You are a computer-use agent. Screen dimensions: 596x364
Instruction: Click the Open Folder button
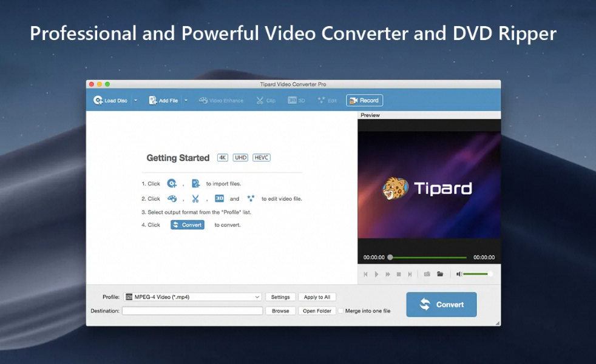click(x=317, y=311)
